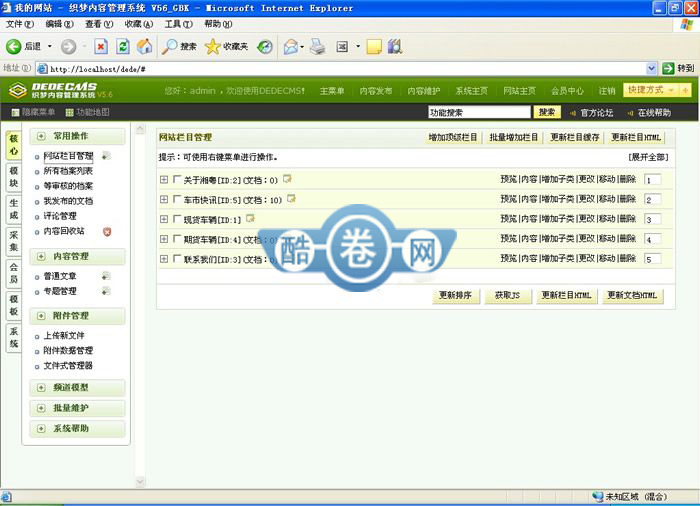
Task: Check the box for 现货车辆 column
Action: (x=177, y=219)
